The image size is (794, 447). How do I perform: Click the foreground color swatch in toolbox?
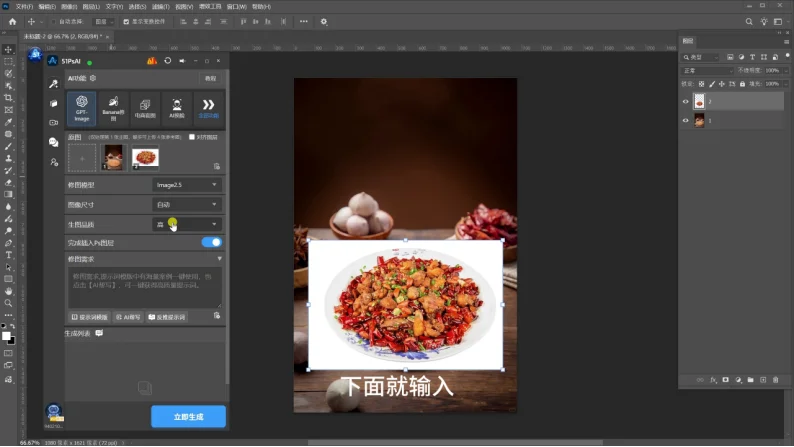[x=6, y=336]
